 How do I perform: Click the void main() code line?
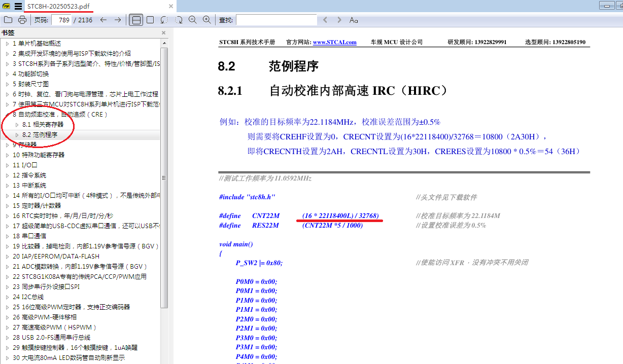pyautogui.click(x=236, y=244)
